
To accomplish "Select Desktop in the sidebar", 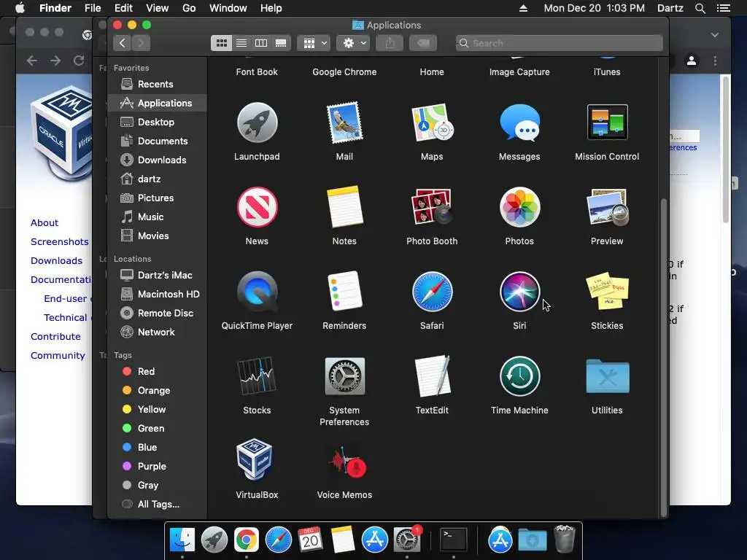I will [158, 122].
